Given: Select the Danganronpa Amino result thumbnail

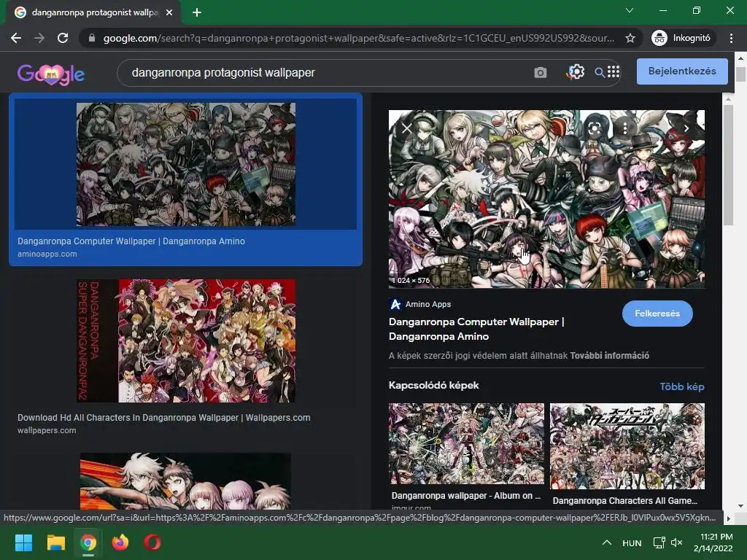Looking at the screenshot, I should [x=186, y=164].
